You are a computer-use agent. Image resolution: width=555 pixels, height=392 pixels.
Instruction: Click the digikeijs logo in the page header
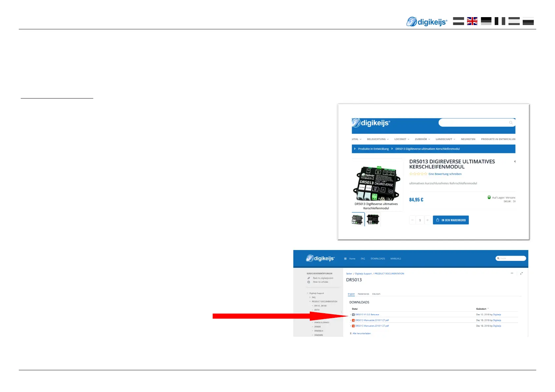coord(427,22)
